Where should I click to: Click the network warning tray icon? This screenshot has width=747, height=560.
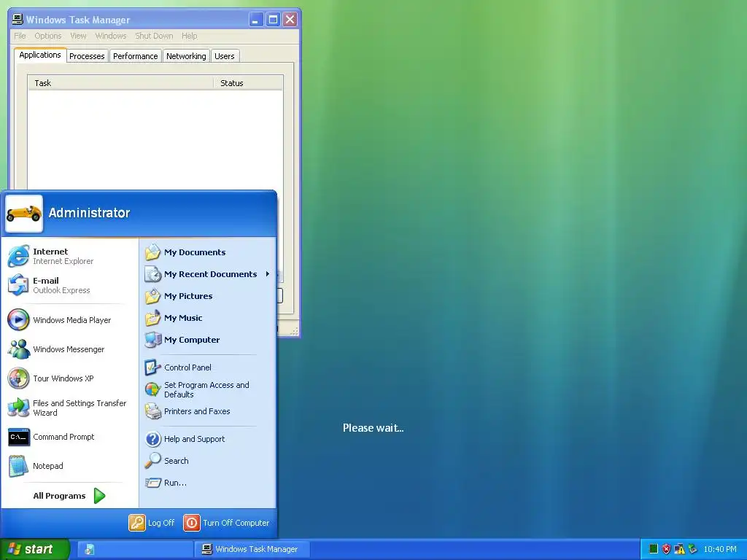[679, 549]
